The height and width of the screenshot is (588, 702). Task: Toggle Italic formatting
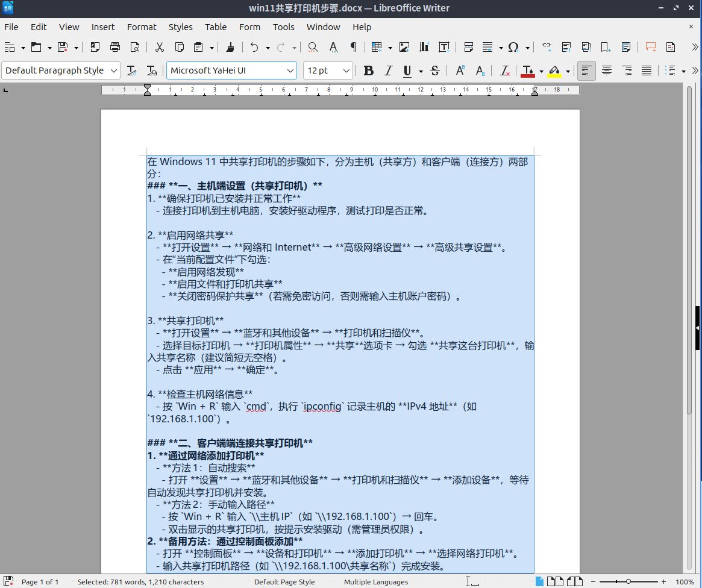pyautogui.click(x=388, y=70)
